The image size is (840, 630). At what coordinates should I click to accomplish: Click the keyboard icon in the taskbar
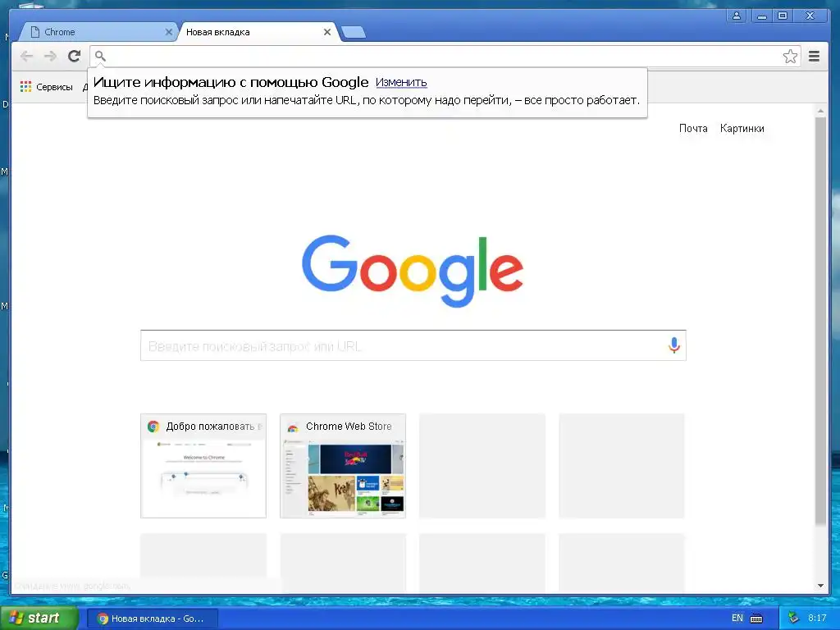click(x=756, y=619)
